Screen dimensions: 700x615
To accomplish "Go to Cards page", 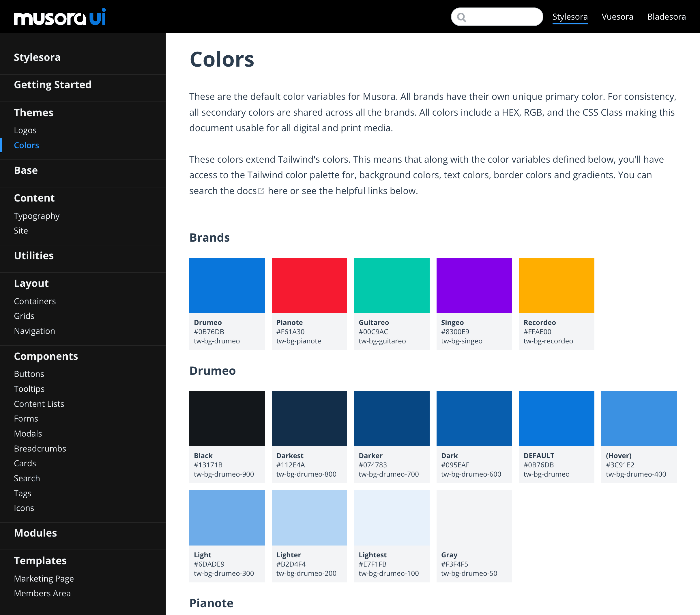I will 25,463.
